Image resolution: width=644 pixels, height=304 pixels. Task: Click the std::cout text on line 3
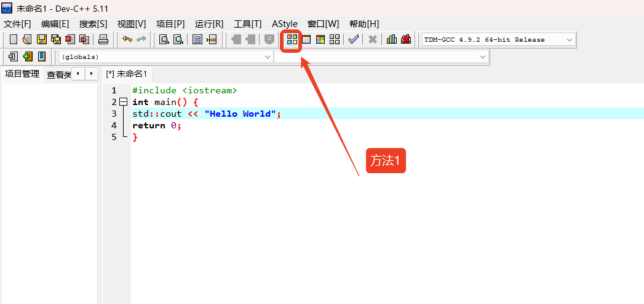pyautogui.click(x=157, y=114)
